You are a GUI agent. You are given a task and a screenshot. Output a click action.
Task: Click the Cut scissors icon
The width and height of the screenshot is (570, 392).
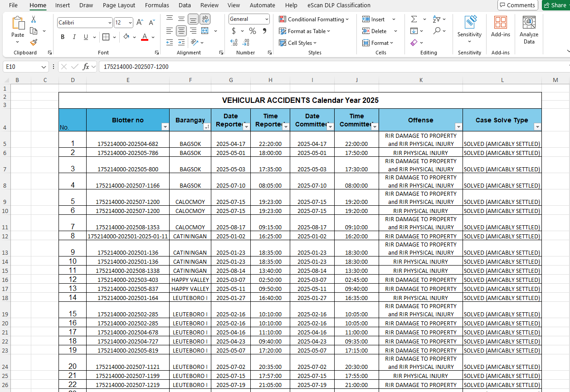pos(34,19)
